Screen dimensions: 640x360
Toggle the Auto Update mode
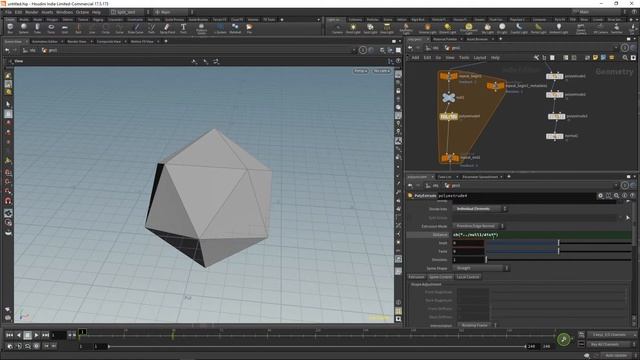(x=616, y=356)
